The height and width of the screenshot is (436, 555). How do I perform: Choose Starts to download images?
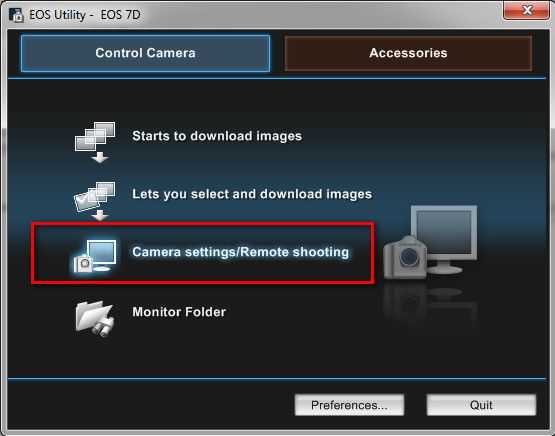point(217,136)
